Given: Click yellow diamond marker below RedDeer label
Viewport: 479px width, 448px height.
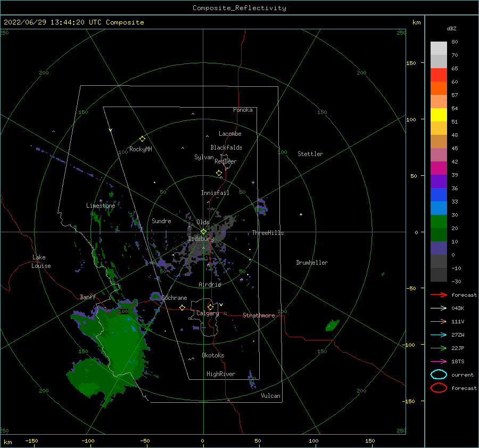Looking at the screenshot, I should 219,173.
